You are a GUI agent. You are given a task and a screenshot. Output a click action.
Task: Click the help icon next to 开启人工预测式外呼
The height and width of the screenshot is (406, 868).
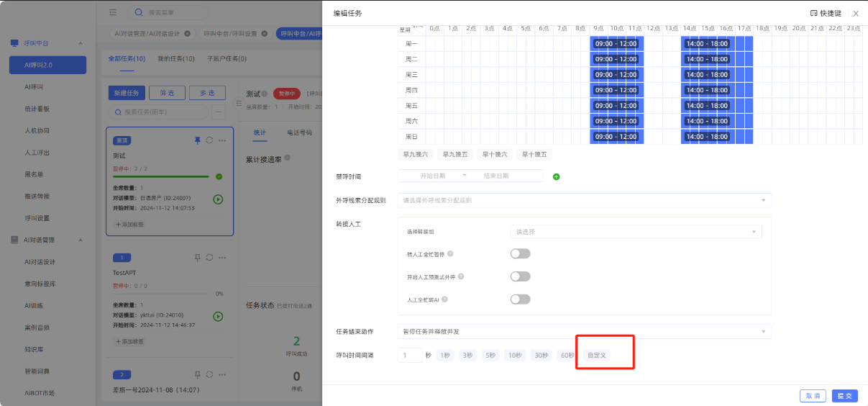461,276
